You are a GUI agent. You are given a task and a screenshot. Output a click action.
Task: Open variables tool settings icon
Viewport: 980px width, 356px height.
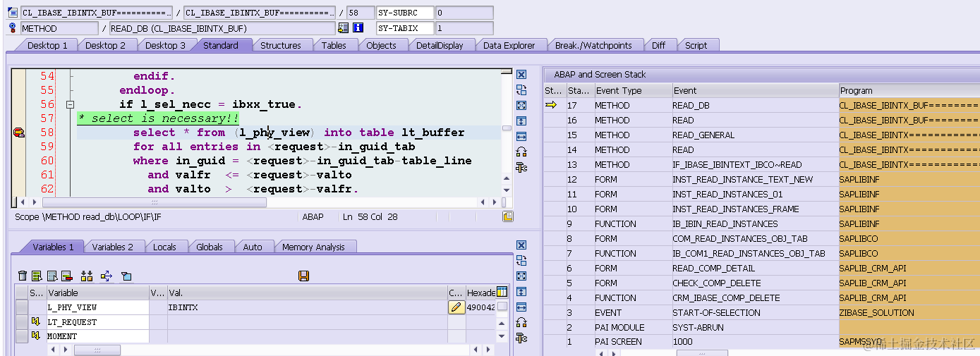[x=521, y=338]
